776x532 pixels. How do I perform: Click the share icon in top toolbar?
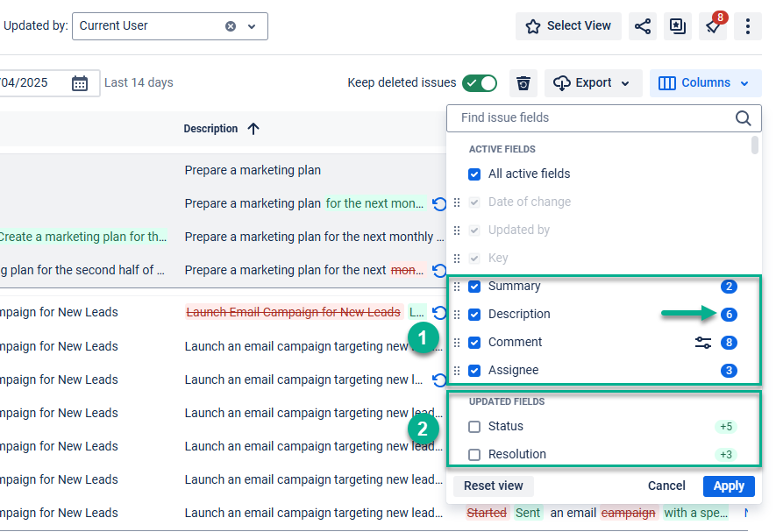[643, 26]
